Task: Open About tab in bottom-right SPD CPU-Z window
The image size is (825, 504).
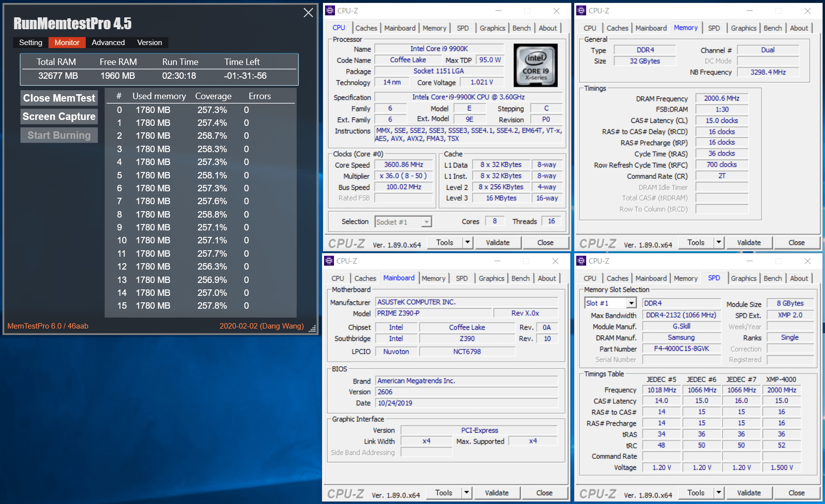Action: [x=799, y=279]
